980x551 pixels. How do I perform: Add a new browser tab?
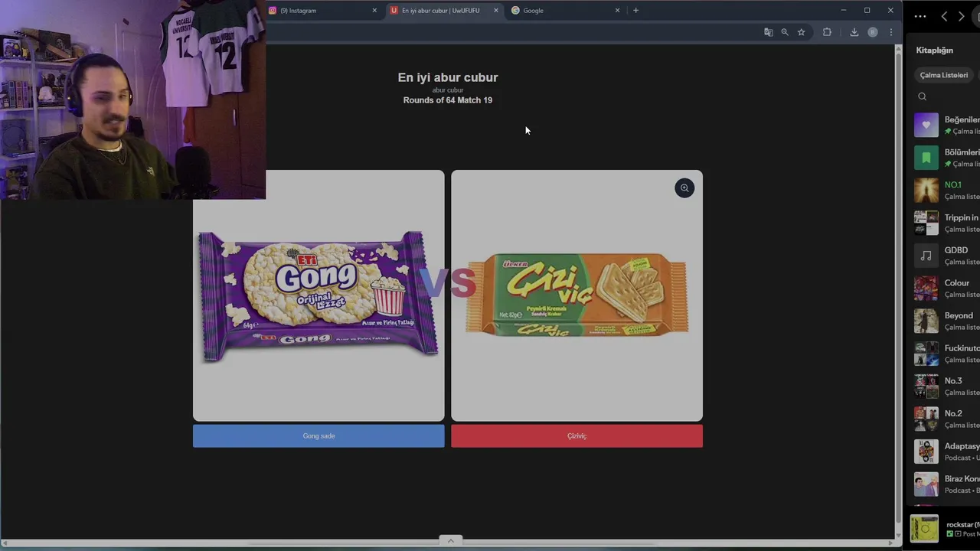point(635,10)
